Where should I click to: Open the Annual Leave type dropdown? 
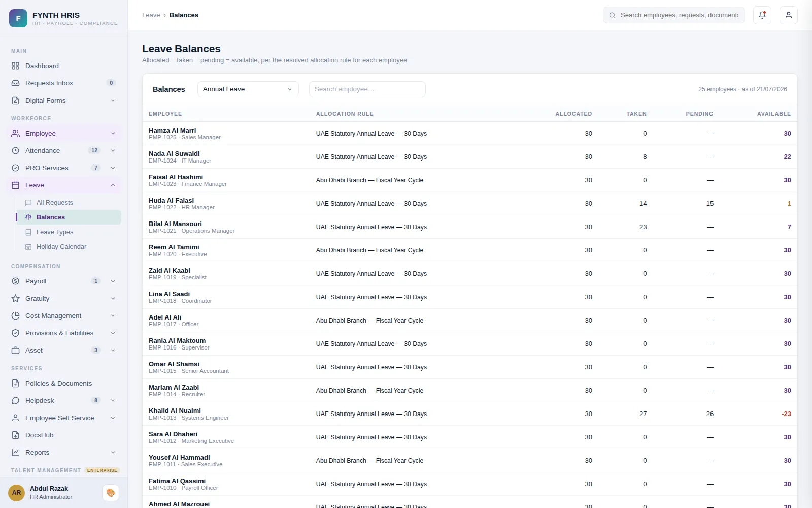[248, 89]
